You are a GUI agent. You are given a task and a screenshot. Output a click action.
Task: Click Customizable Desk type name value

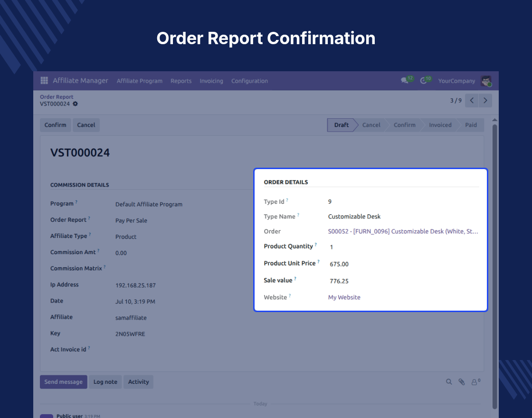coord(354,217)
